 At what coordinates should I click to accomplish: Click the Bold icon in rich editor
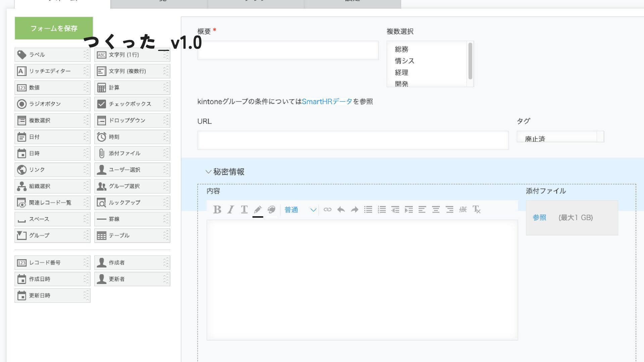click(x=217, y=210)
